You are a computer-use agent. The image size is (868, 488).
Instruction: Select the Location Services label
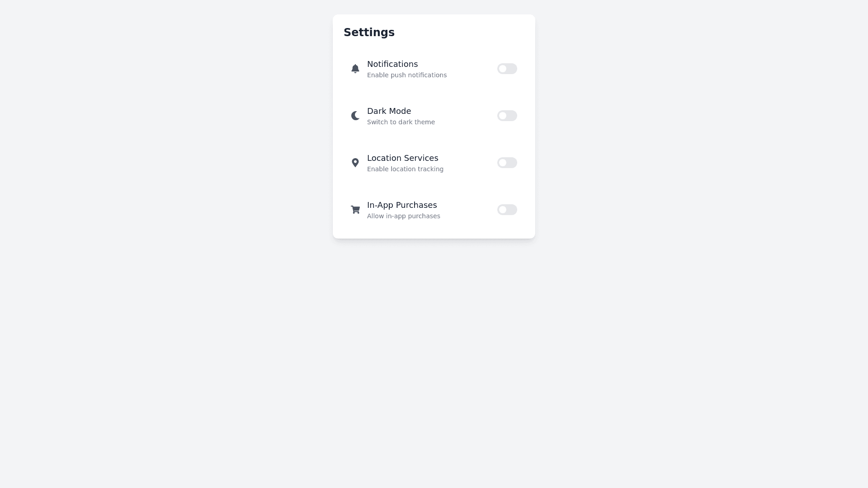[x=402, y=158]
